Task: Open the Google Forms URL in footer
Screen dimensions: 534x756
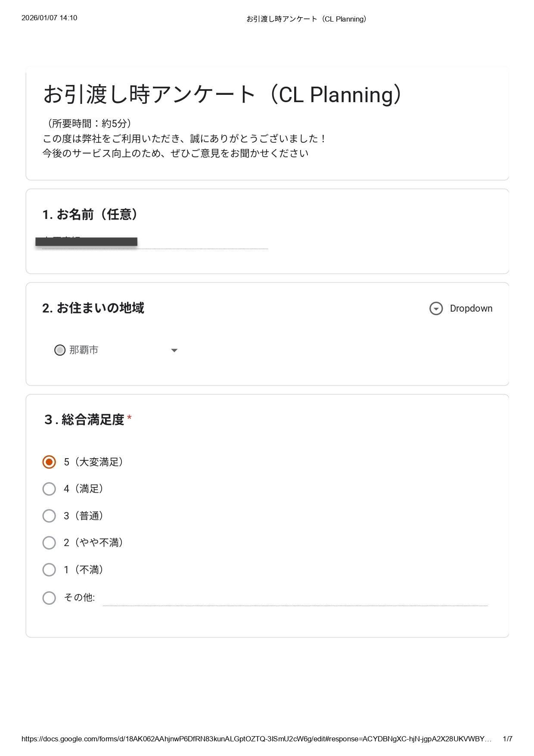Action: [256, 739]
